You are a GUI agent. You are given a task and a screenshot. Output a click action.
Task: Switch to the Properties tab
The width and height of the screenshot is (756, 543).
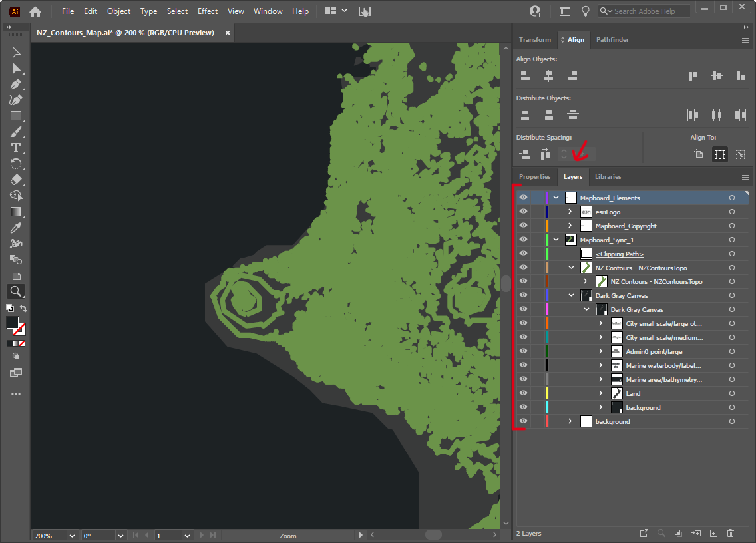pyautogui.click(x=534, y=177)
